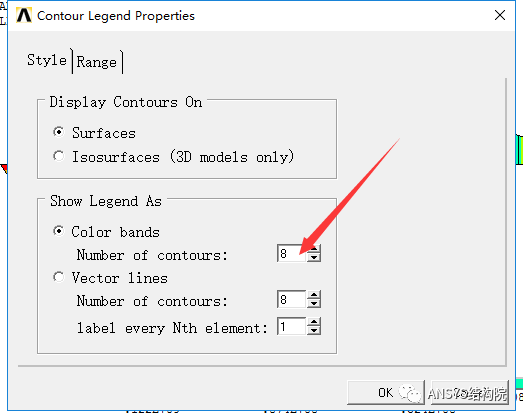Confirm settings with the OK button
The width and height of the screenshot is (523, 418).
point(386,392)
